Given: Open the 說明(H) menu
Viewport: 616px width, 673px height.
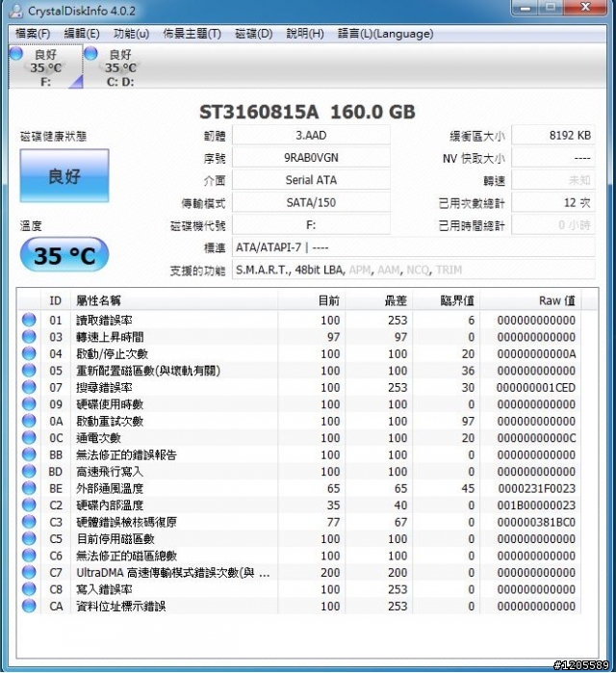Looking at the screenshot, I should tap(305, 34).
